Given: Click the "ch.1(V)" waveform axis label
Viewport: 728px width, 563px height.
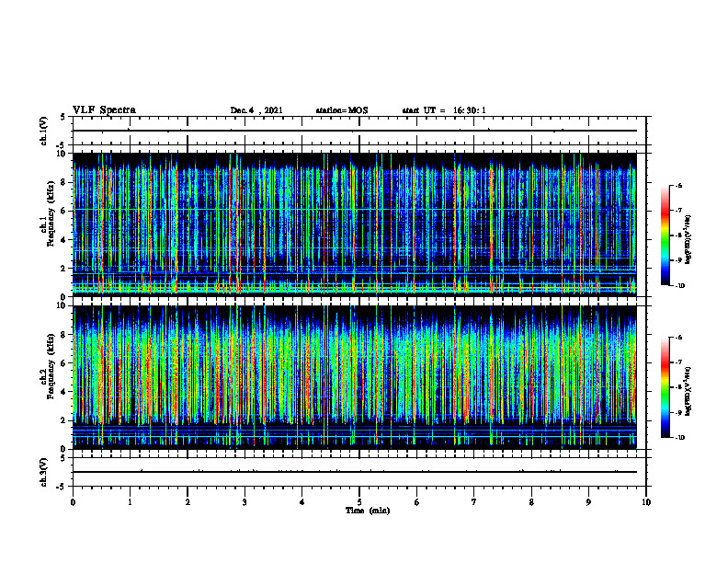Looking at the screenshot, I should (44, 131).
